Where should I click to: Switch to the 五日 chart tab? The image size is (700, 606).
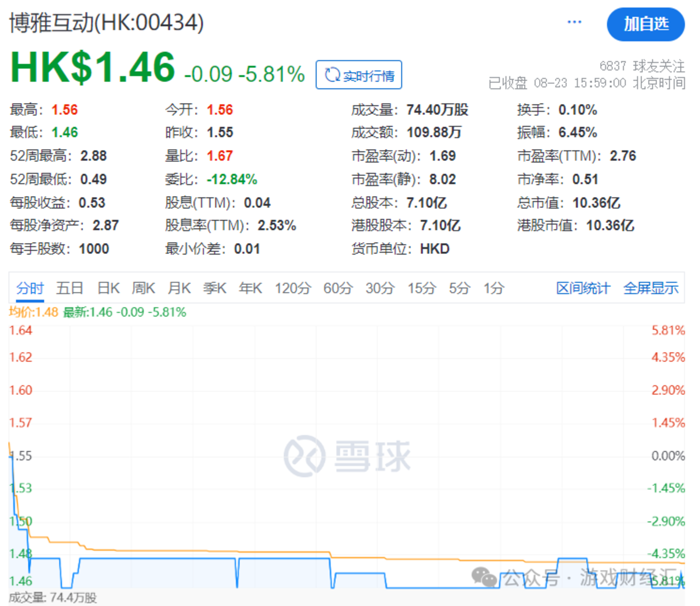point(69,288)
